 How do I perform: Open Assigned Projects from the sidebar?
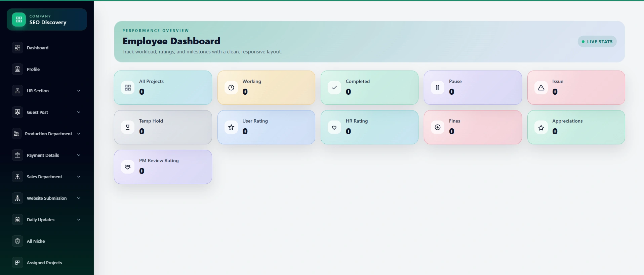pyautogui.click(x=44, y=263)
